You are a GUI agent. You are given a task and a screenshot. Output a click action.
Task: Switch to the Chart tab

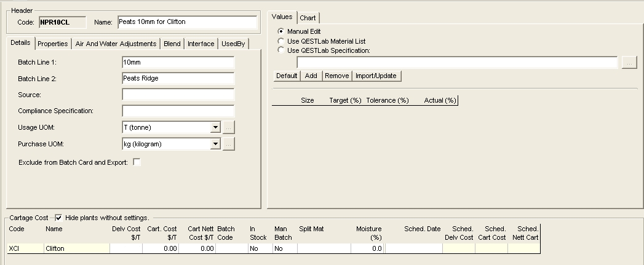[308, 18]
